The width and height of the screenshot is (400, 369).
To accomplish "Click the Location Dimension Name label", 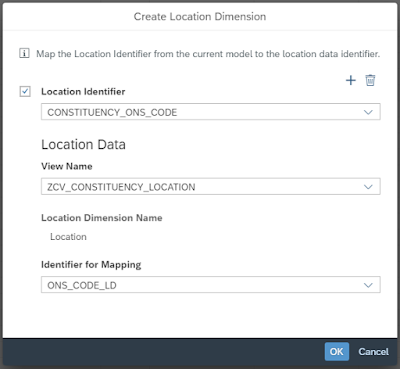I will tap(102, 218).
